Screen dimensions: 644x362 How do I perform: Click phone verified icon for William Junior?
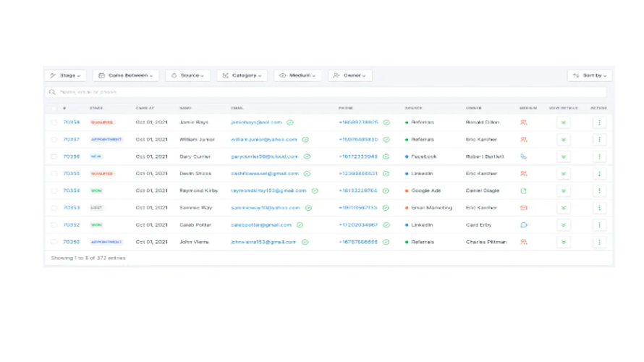386,140
